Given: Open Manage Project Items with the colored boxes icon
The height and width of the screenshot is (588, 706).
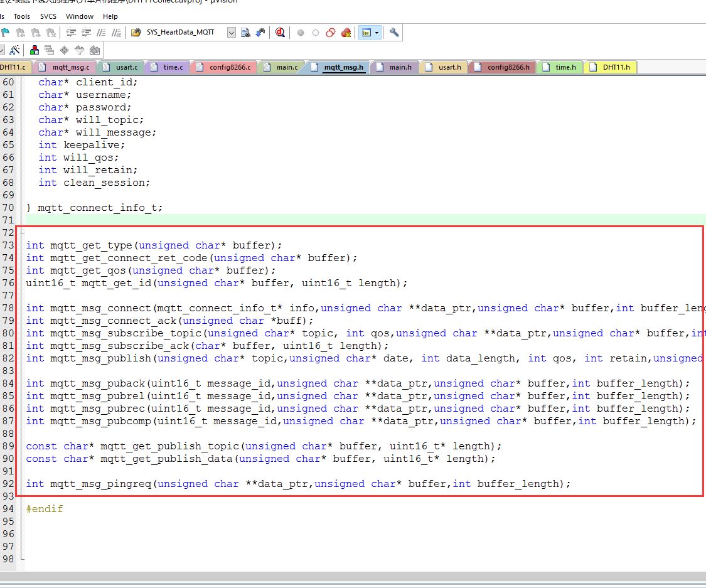Looking at the screenshot, I should [35, 50].
